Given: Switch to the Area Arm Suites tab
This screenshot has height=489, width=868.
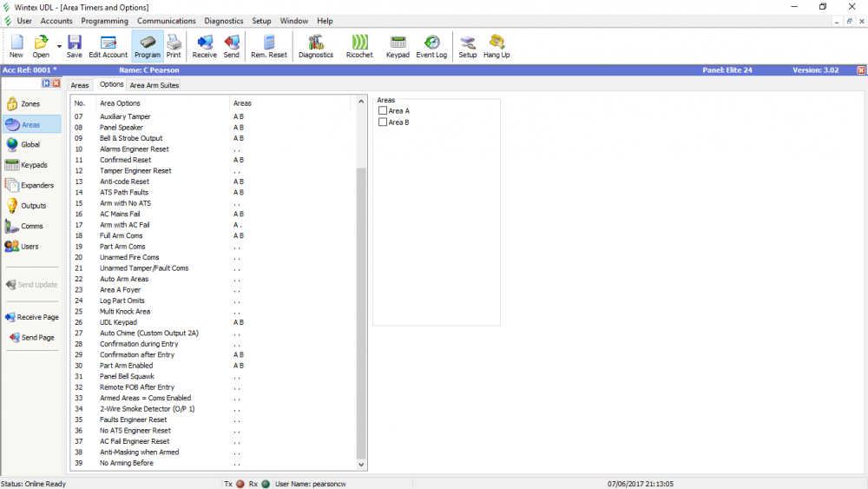Looking at the screenshot, I should pyautogui.click(x=154, y=85).
